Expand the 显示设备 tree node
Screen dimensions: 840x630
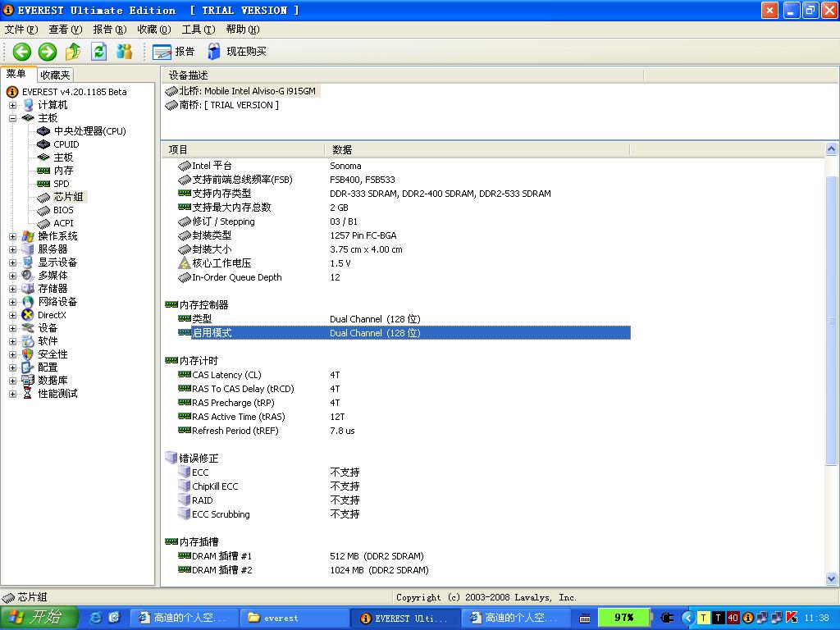pyautogui.click(x=13, y=262)
